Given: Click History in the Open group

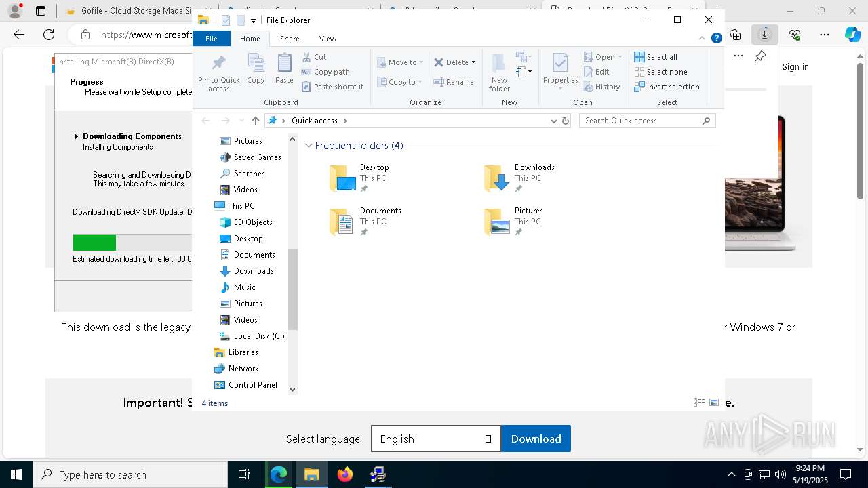Looking at the screenshot, I should (x=601, y=87).
